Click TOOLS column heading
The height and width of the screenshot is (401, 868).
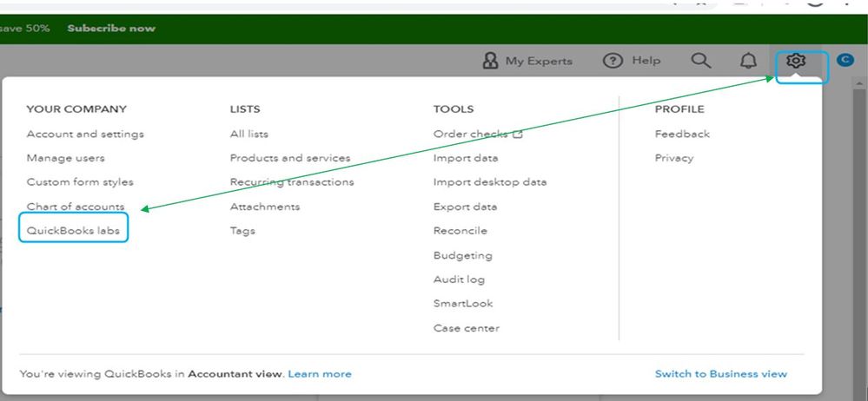point(454,109)
